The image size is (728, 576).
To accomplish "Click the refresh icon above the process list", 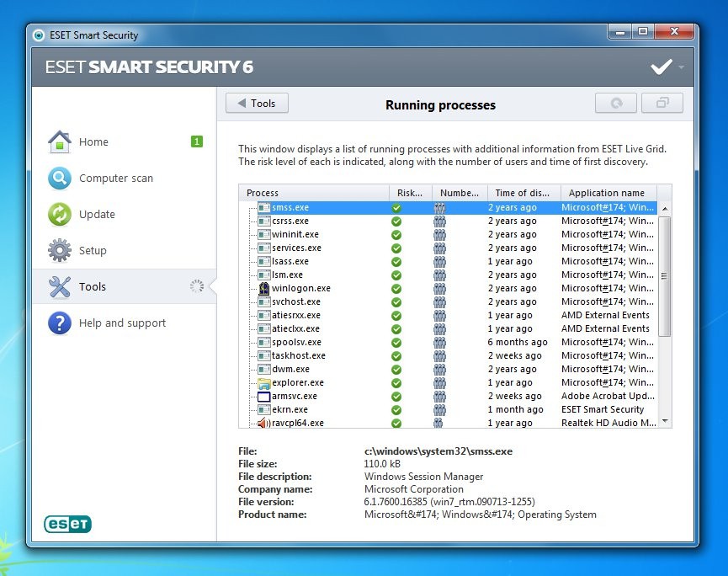I will pos(615,103).
